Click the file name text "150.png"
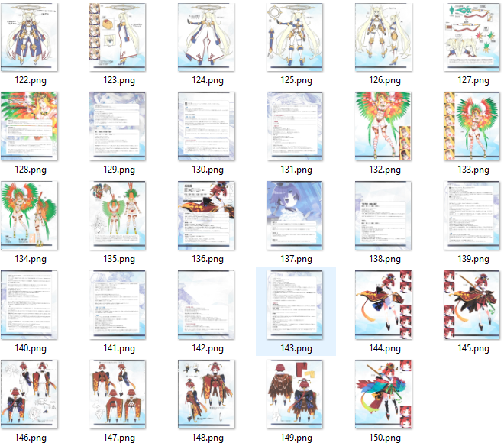Image resolution: width=504 pixels, height=446 pixels. point(385,438)
